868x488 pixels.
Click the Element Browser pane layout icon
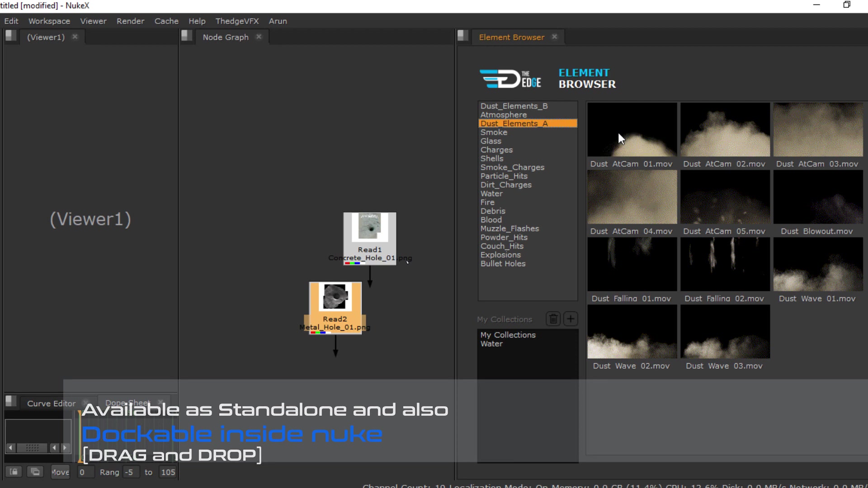(462, 36)
